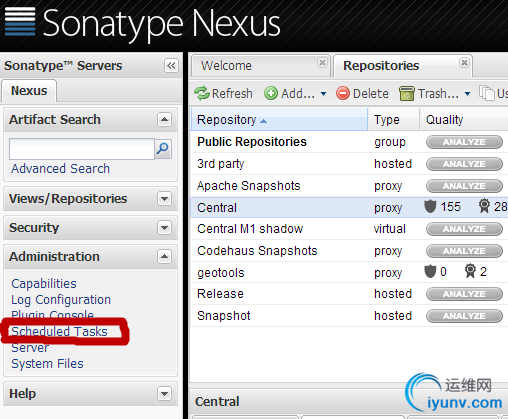Click the 155 security issues count
This screenshot has width=508, height=419.
450,207
